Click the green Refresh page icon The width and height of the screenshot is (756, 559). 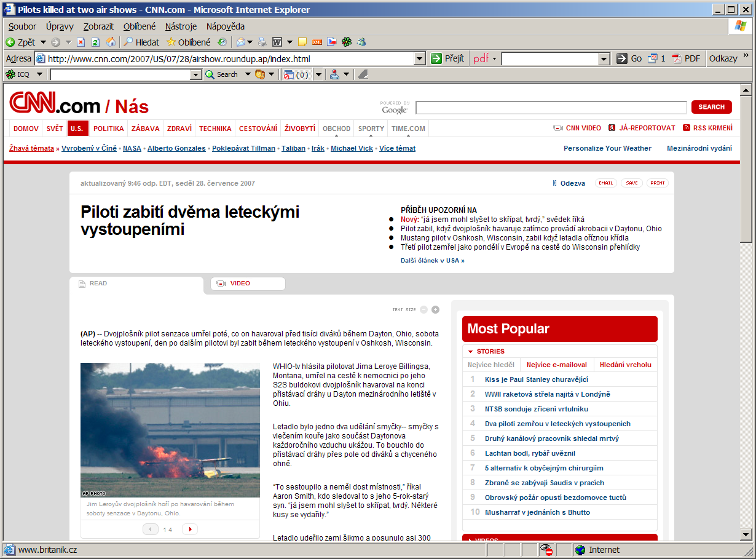click(x=95, y=42)
